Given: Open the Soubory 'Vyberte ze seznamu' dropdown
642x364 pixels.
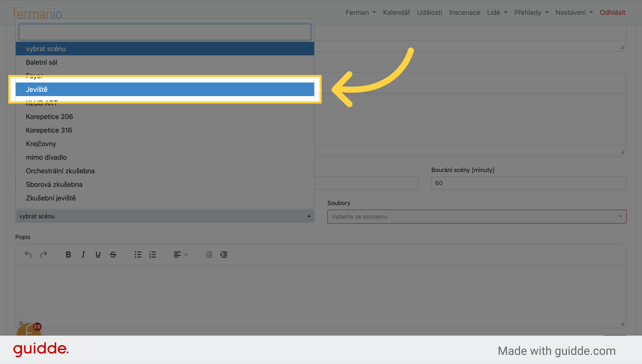Looking at the screenshot, I should pos(477,217).
